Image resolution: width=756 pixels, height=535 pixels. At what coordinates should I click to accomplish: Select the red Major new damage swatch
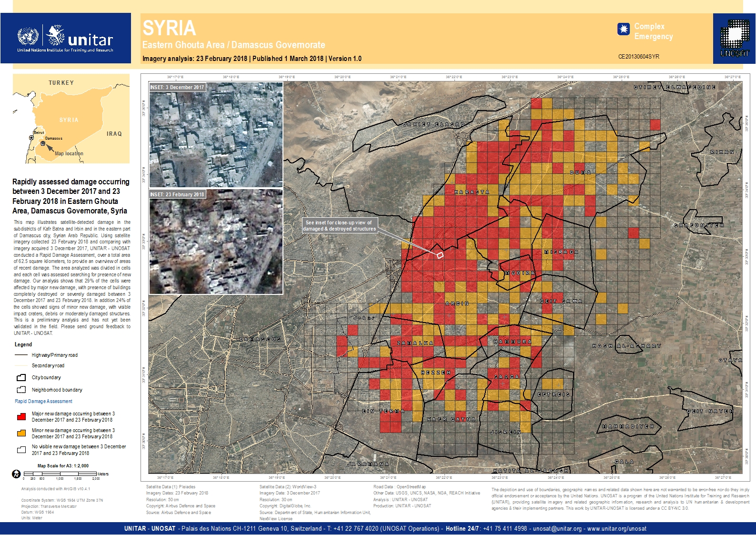[x=21, y=417]
